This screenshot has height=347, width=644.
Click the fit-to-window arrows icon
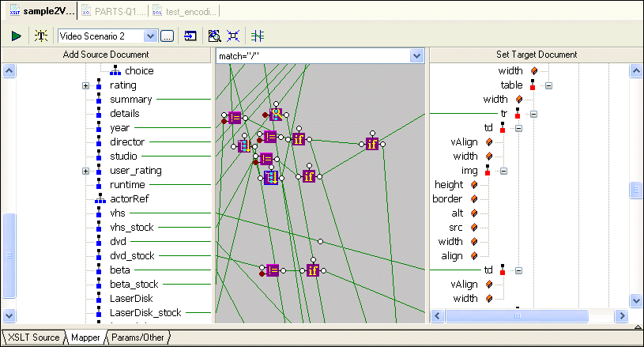[233, 36]
